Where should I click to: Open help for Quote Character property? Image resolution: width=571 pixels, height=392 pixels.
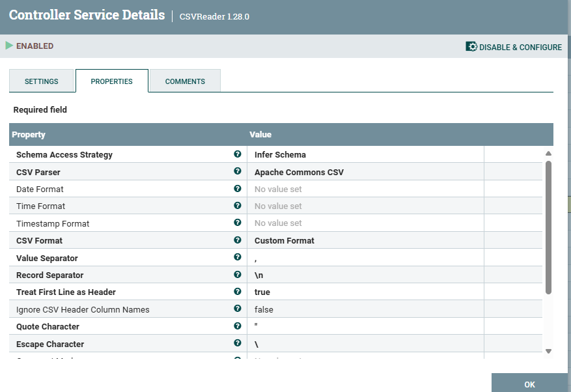tap(238, 326)
